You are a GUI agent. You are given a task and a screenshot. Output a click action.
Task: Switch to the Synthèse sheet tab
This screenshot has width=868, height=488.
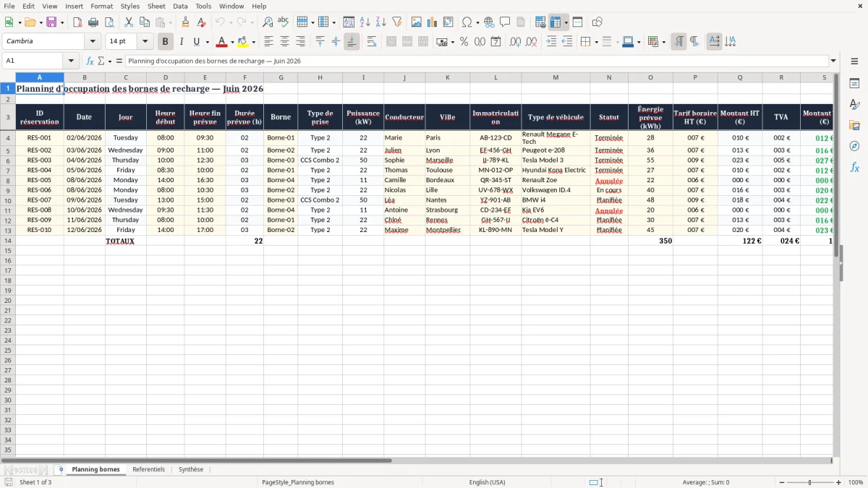(191, 469)
